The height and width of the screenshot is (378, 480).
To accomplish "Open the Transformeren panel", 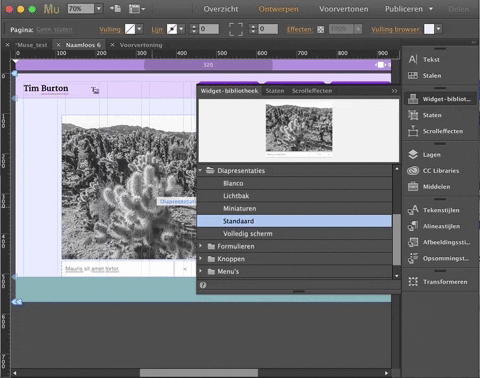I will [x=438, y=282].
